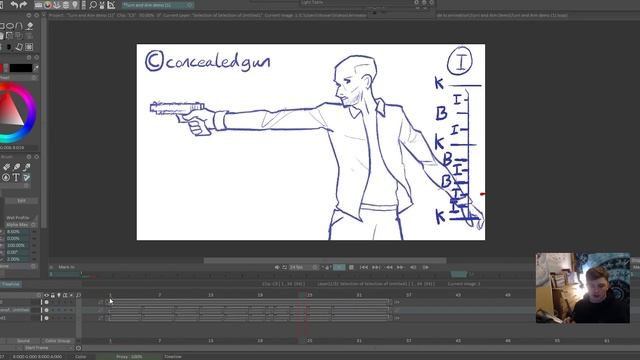Click the Color Group button
The height and width of the screenshot is (360, 640).
point(58,341)
